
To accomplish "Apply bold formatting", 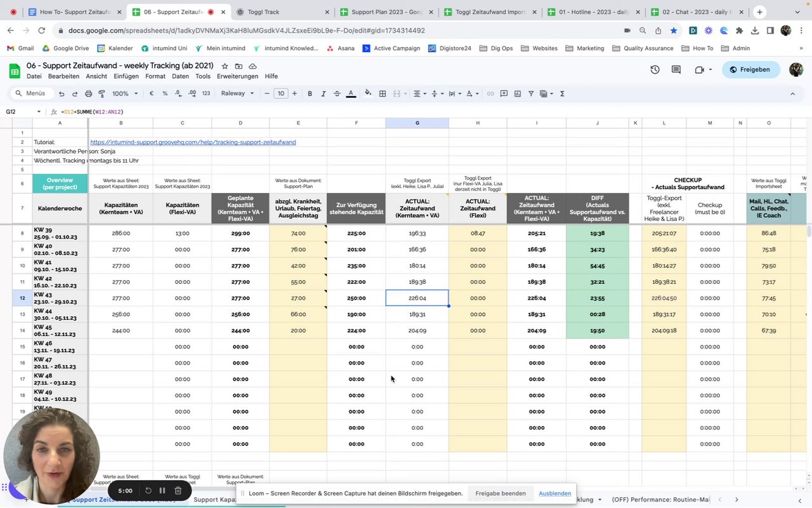I will pyautogui.click(x=310, y=93).
